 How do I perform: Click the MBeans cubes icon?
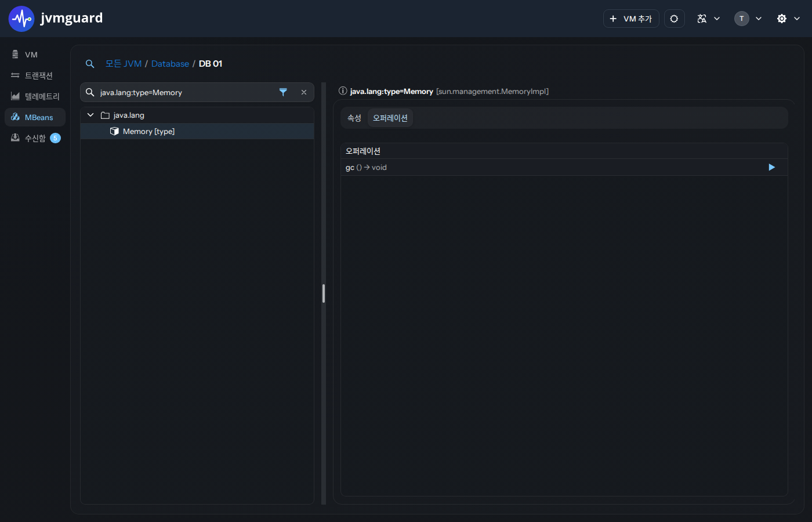coord(15,117)
